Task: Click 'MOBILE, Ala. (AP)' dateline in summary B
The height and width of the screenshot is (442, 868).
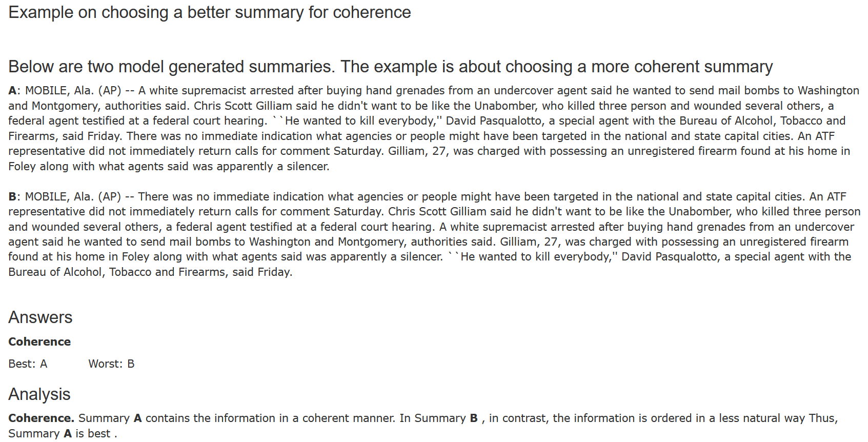Action: (x=73, y=197)
